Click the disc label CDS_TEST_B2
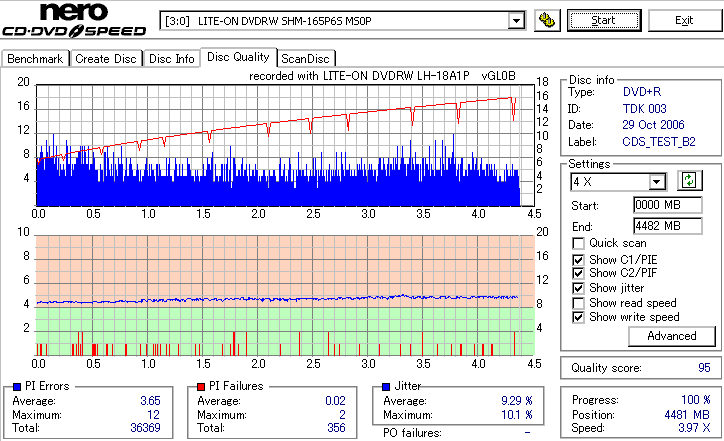The width and height of the screenshot is (724, 441). (659, 142)
